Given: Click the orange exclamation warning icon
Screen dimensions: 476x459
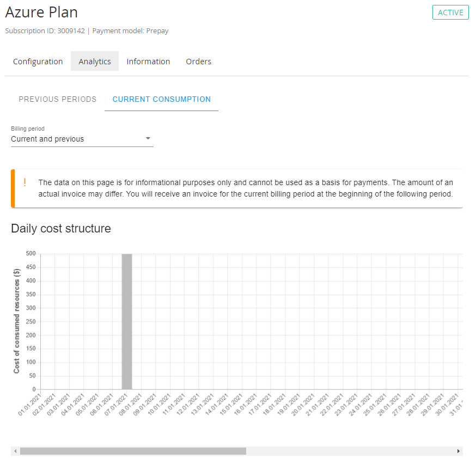Looking at the screenshot, I should [x=25, y=182].
